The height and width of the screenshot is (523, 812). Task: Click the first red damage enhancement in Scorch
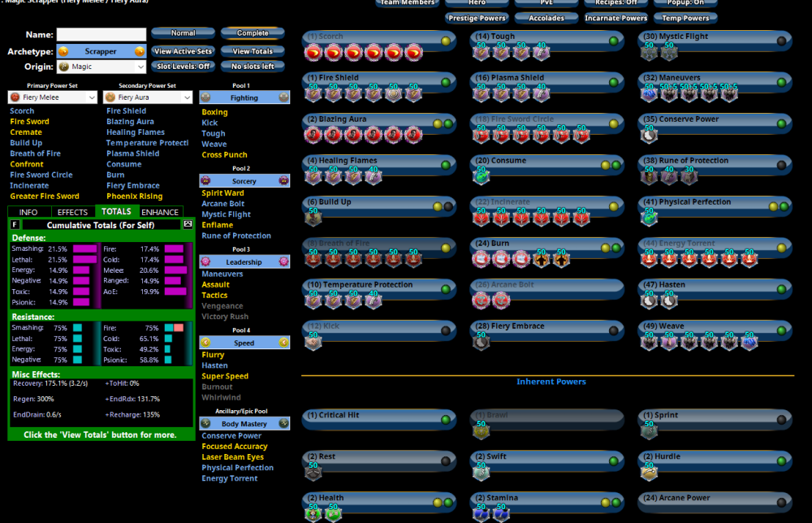(313, 51)
